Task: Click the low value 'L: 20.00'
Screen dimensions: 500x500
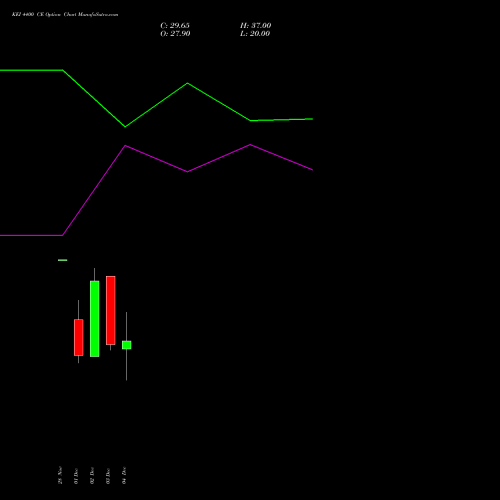Action: click(255, 34)
